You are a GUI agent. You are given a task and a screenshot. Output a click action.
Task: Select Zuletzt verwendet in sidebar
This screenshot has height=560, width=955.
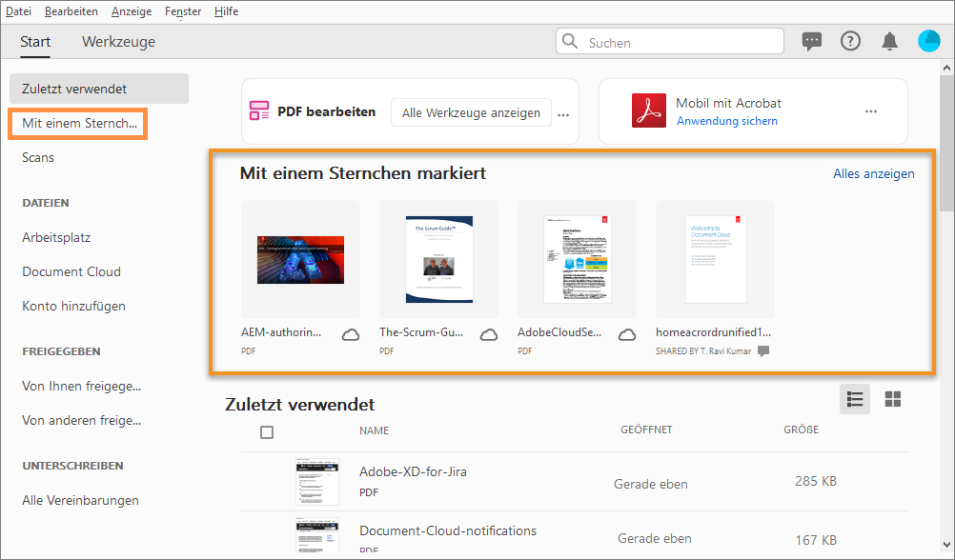(99, 89)
